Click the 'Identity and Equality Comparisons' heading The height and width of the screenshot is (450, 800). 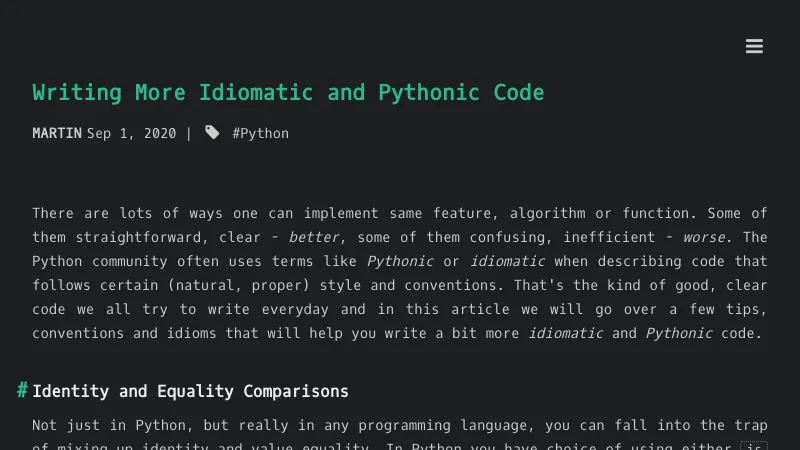[190, 391]
